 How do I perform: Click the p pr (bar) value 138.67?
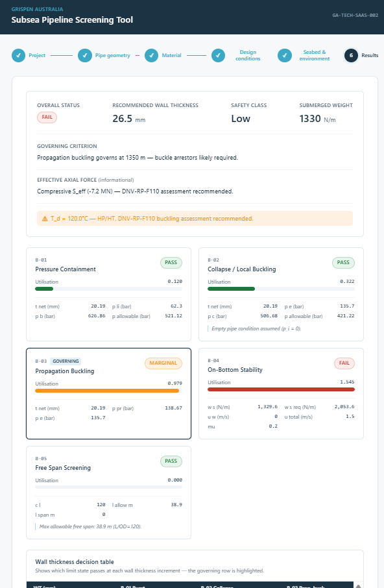point(173,408)
